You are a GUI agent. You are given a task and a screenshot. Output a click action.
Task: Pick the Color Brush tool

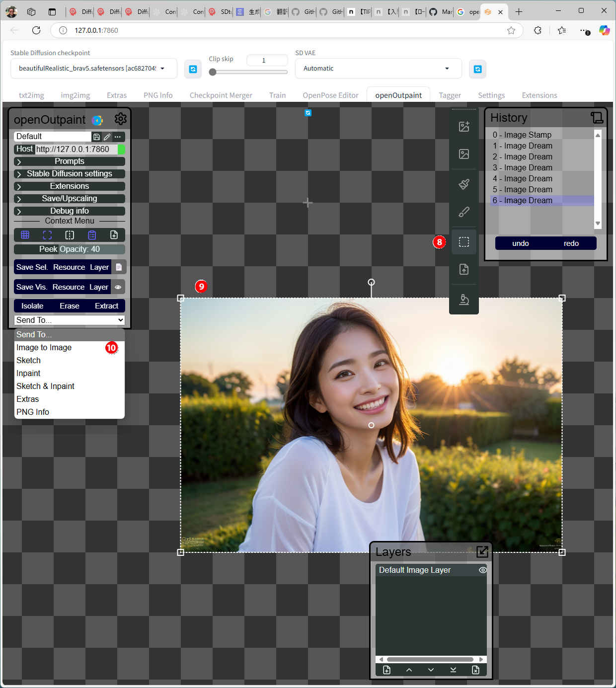pos(463,212)
